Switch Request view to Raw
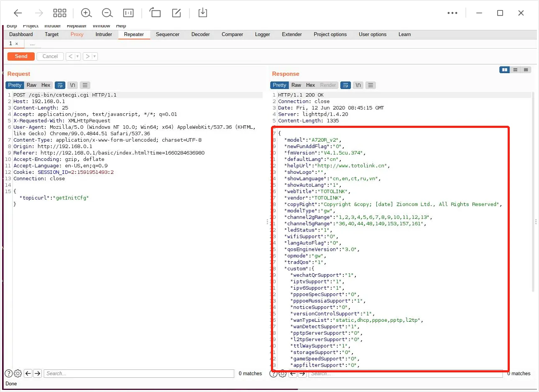Screen dimensions: 539x392 coord(31,85)
